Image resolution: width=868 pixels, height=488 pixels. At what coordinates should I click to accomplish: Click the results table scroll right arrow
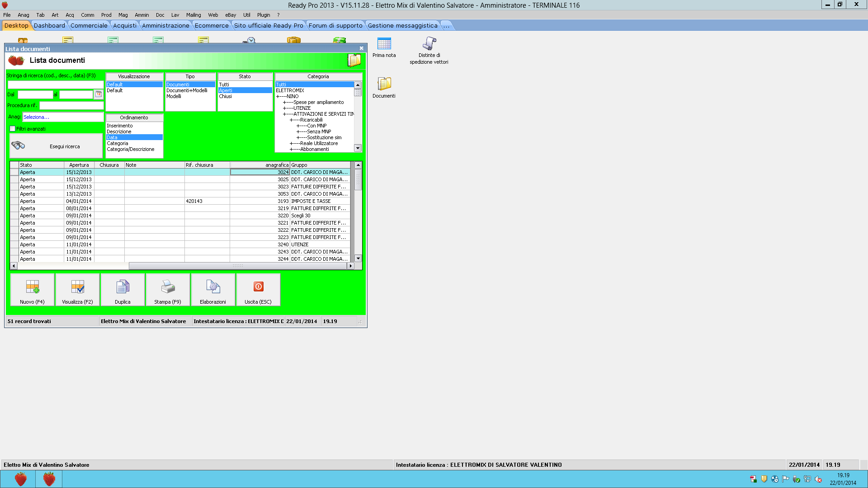click(350, 266)
